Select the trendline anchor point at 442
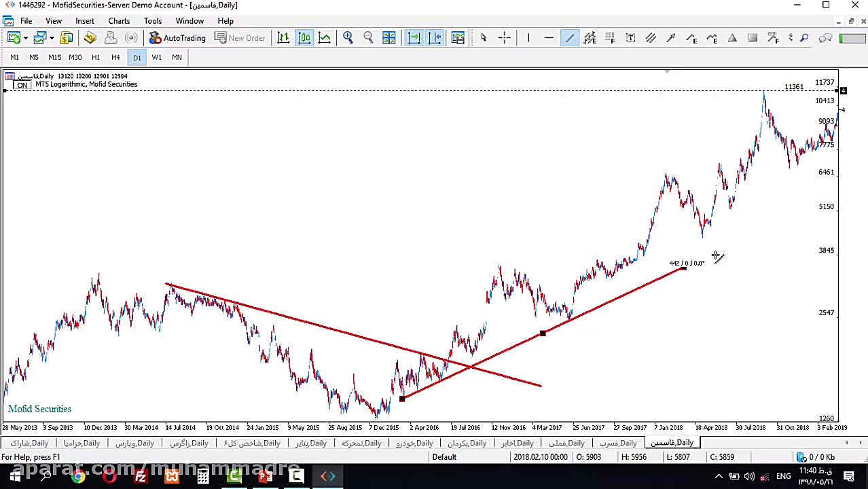Image resolution: width=868 pixels, height=489 pixels. [683, 269]
